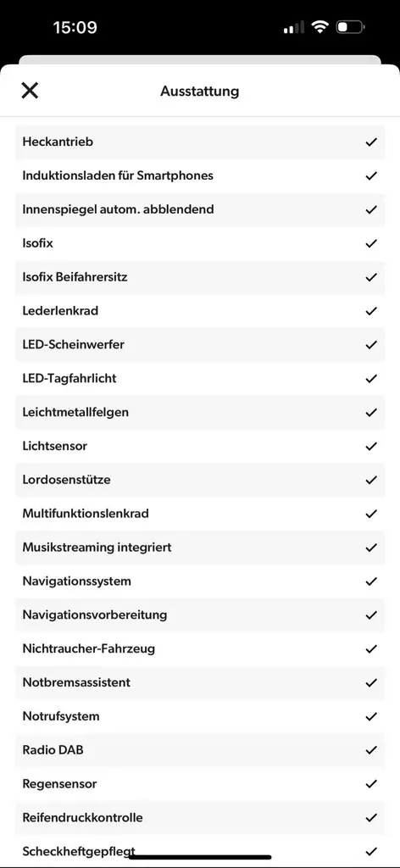400x868 pixels.
Task: Tap the Lederlenkrad list entry
Action: click(x=200, y=311)
